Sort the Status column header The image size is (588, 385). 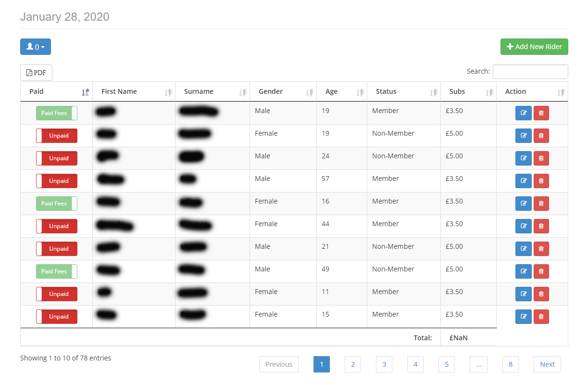tap(432, 91)
